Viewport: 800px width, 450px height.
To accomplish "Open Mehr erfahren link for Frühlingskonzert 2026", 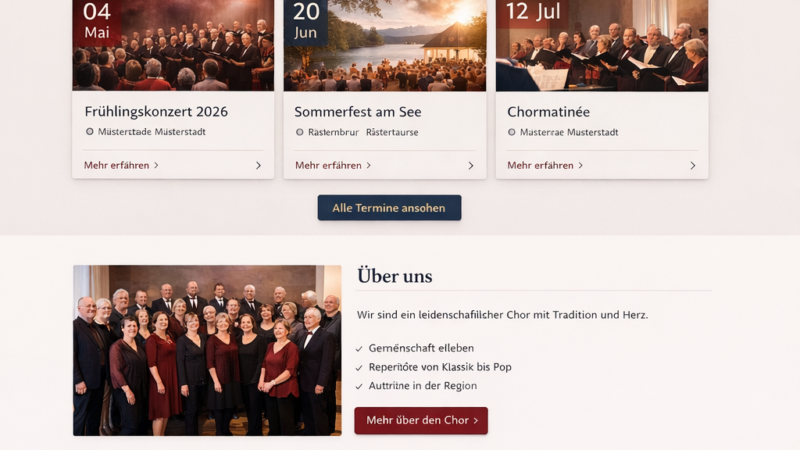I will [x=121, y=165].
